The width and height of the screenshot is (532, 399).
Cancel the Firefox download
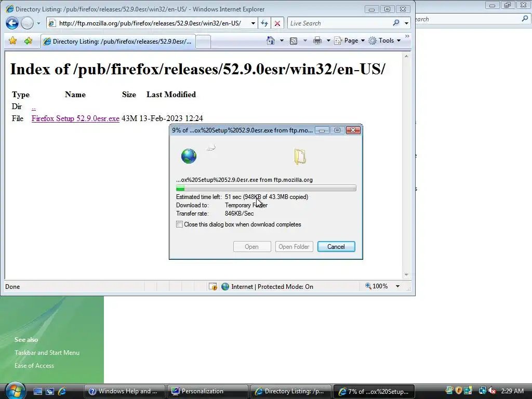coord(336,247)
